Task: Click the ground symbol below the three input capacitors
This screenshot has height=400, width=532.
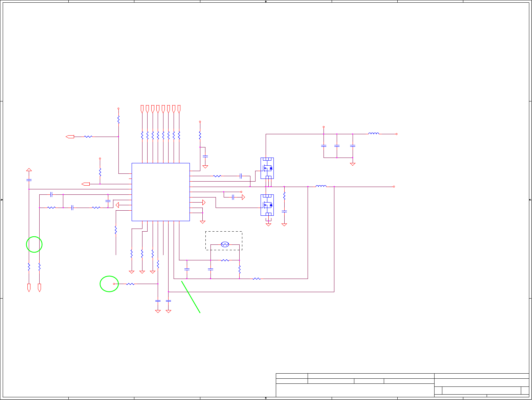Action: tap(353, 164)
